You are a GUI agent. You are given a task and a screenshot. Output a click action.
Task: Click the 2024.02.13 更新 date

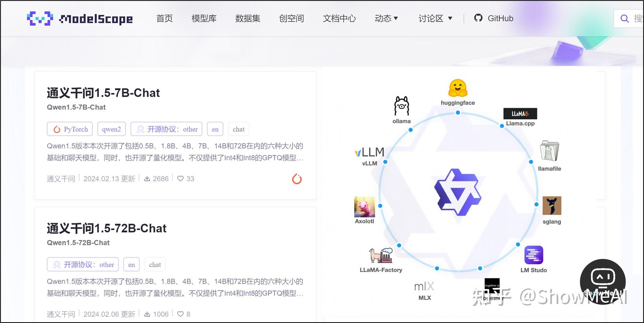(109, 179)
